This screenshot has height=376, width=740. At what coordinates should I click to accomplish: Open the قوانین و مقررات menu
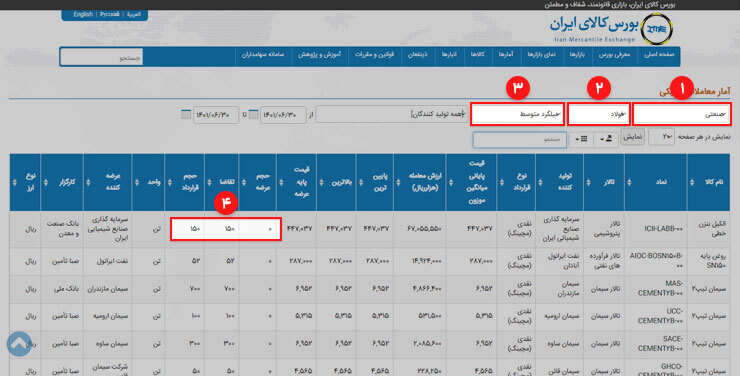click(x=374, y=55)
